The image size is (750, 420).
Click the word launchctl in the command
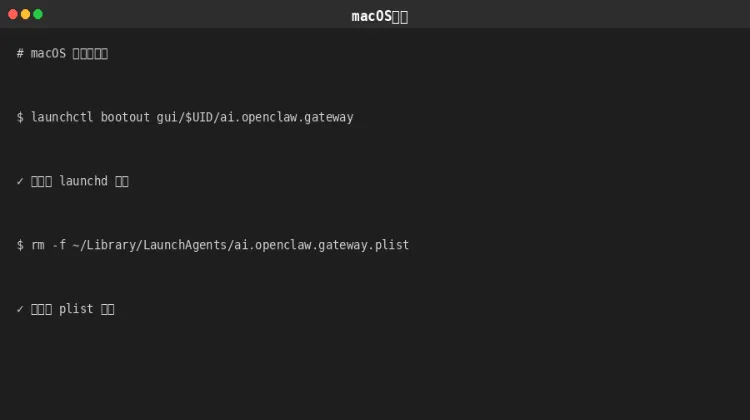tap(62, 117)
